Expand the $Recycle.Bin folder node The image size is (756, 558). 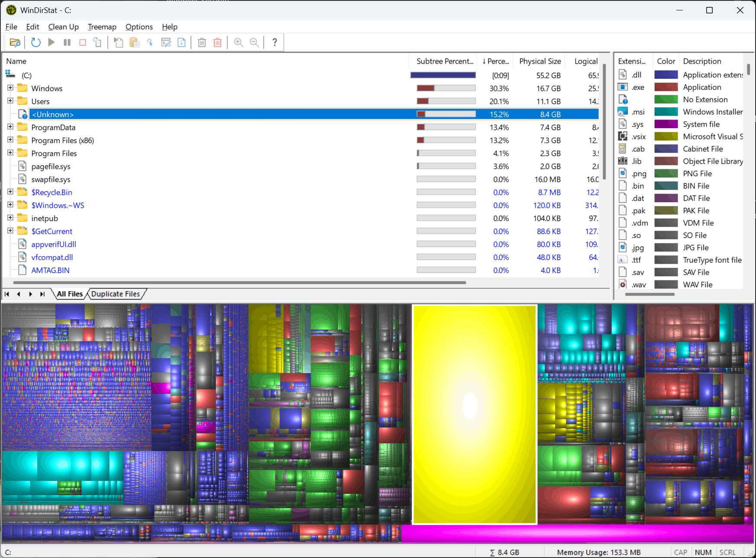pos(10,192)
